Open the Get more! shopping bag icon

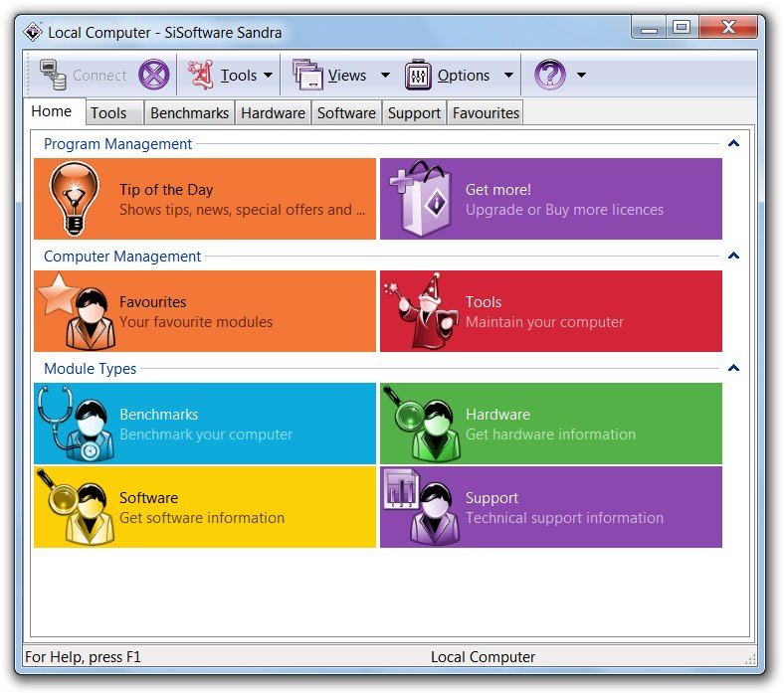tap(421, 199)
